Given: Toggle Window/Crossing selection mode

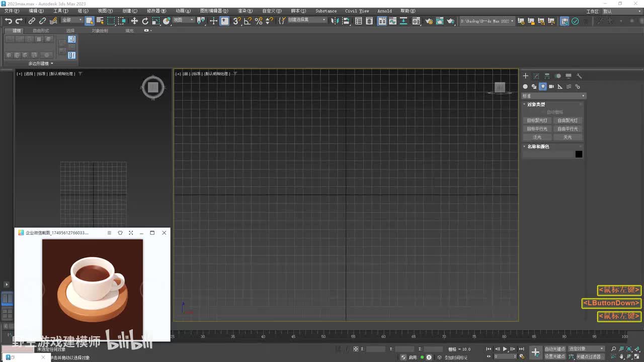Looking at the screenshot, I should [x=122, y=21].
